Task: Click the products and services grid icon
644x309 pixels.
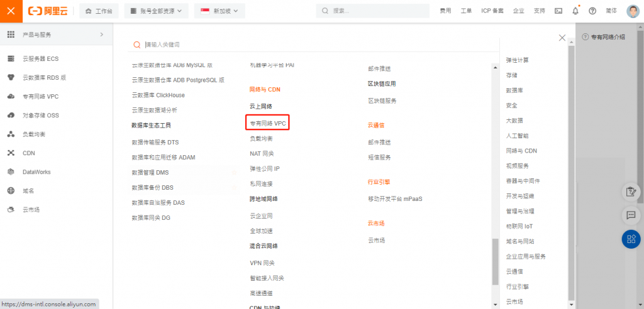Action: coord(11,35)
